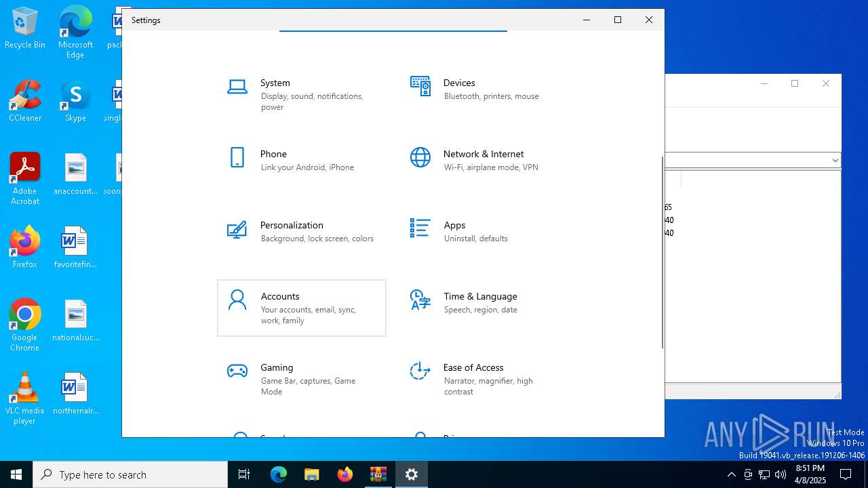The height and width of the screenshot is (488, 868).
Task: Maximize the Settings window
Action: pos(618,20)
